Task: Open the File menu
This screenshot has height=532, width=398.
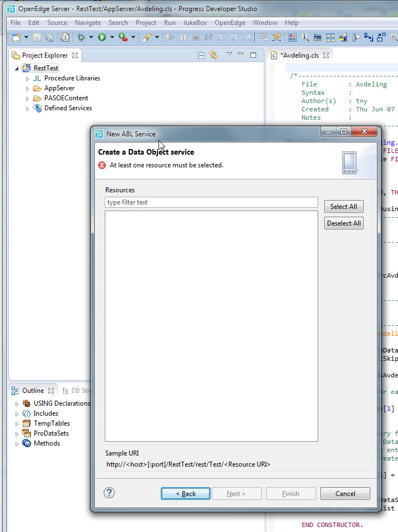Action: point(16,23)
